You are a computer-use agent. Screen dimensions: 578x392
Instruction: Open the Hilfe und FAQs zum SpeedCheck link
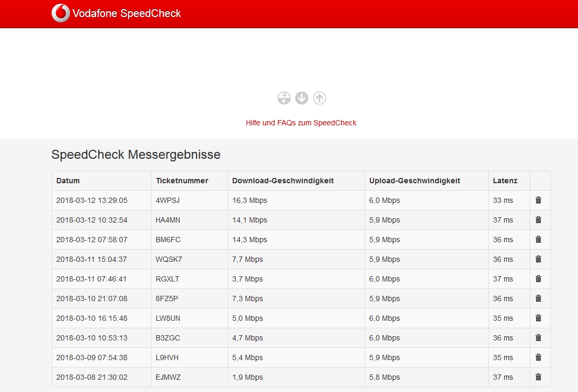click(301, 123)
